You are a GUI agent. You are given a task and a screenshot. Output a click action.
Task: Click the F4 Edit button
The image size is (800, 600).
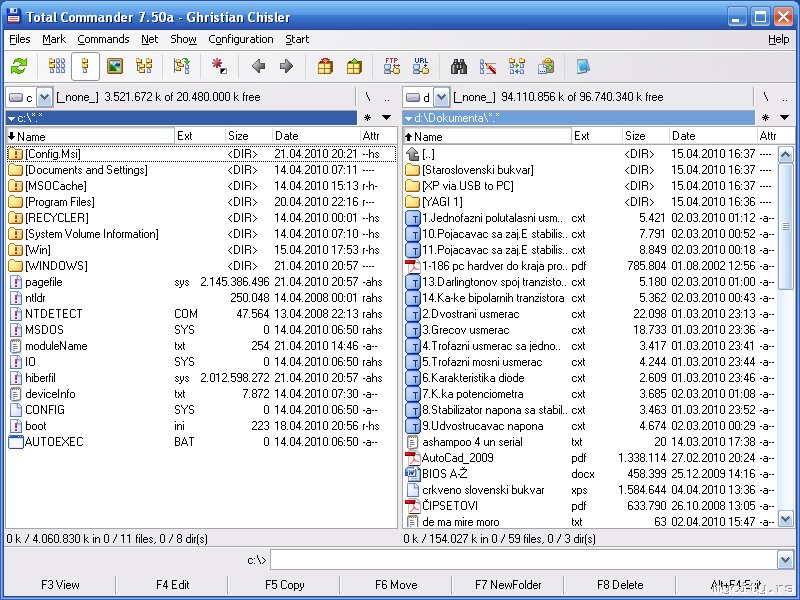click(172, 585)
